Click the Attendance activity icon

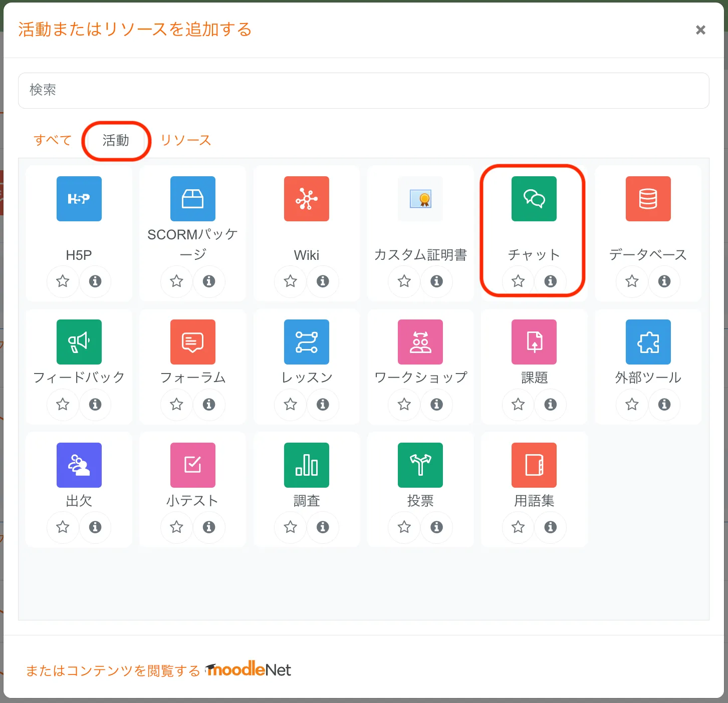pyautogui.click(x=79, y=465)
